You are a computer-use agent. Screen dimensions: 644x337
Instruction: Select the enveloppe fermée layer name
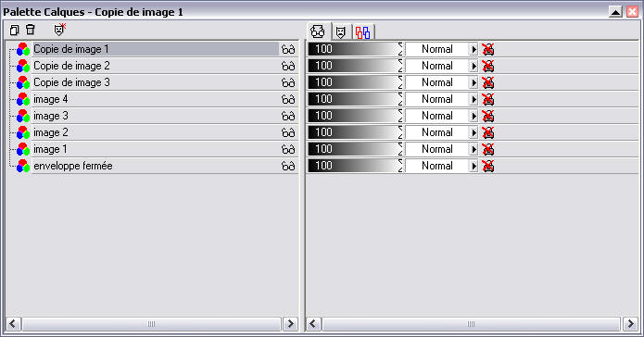click(72, 166)
